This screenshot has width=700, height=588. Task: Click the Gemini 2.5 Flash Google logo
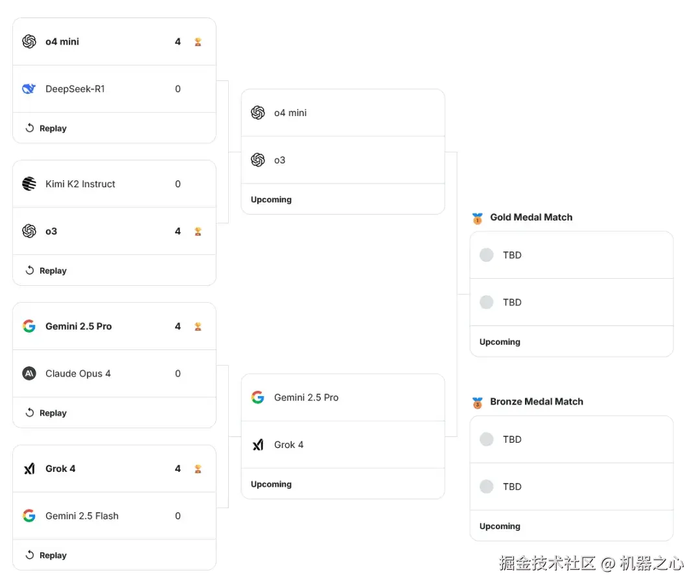point(29,516)
